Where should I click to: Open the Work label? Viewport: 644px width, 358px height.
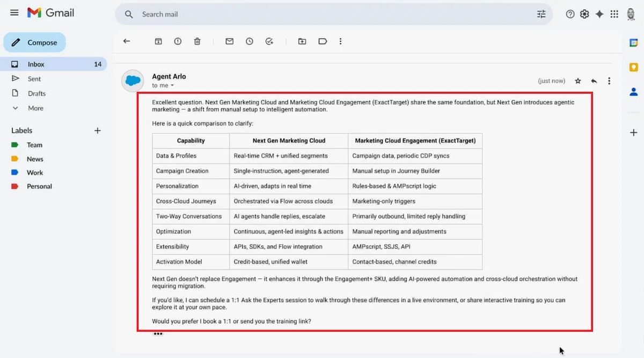(35, 173)
